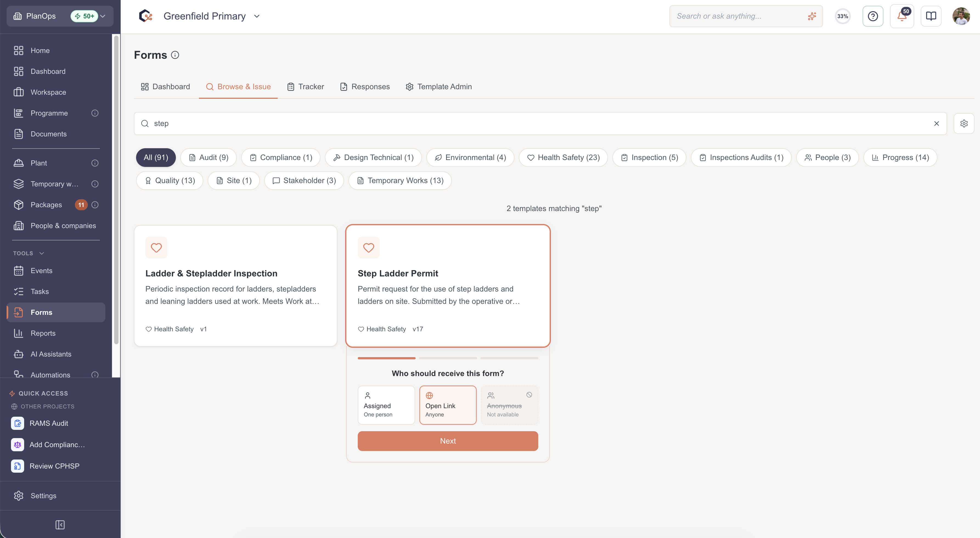Open Settings in the sidebar
The image size is (980, 538).
coord(56,496)
